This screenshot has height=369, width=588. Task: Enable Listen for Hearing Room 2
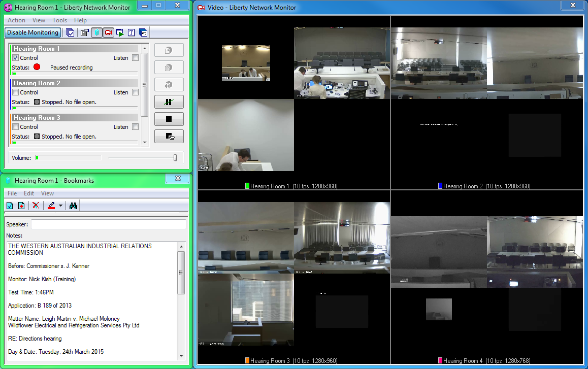135,92
